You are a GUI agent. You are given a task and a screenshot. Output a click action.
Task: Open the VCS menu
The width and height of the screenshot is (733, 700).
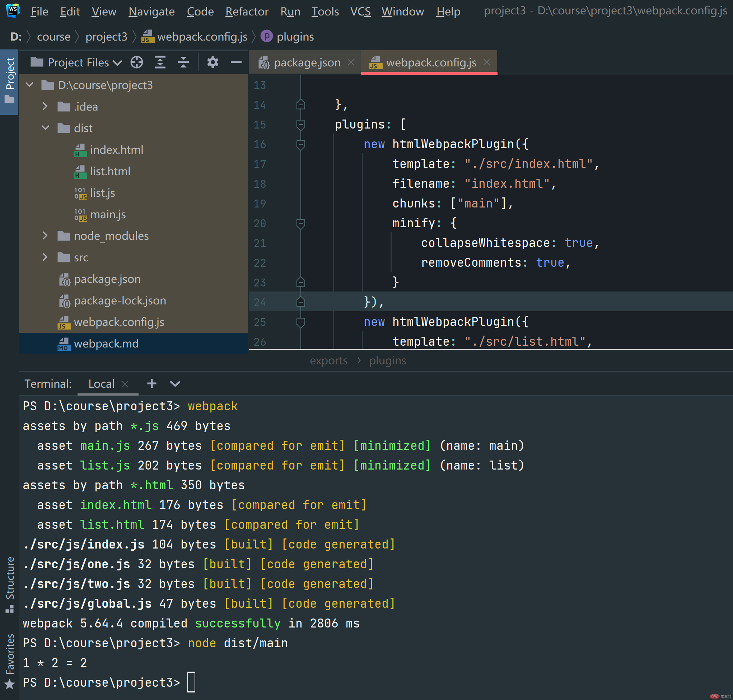(360, 11)
